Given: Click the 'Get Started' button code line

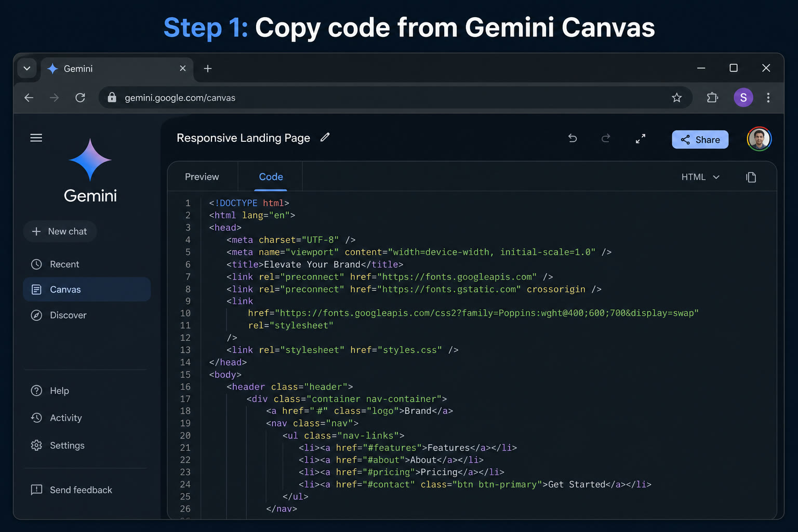Looking at the screenshot, I should pyautogui.click(x=475, y=484).
